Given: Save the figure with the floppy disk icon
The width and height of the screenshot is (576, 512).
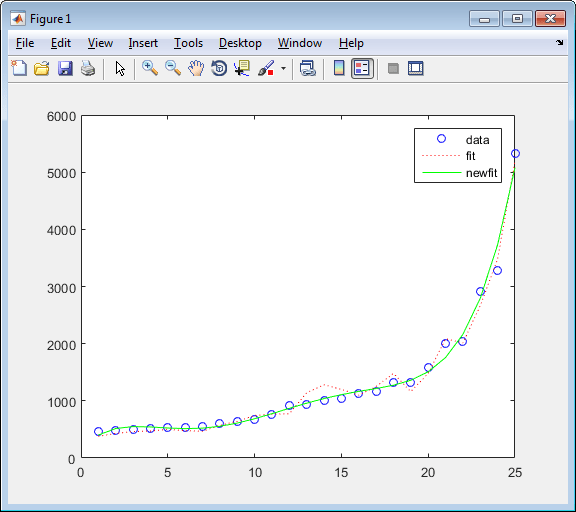Looking at the screenshot, I should [65, 68].
